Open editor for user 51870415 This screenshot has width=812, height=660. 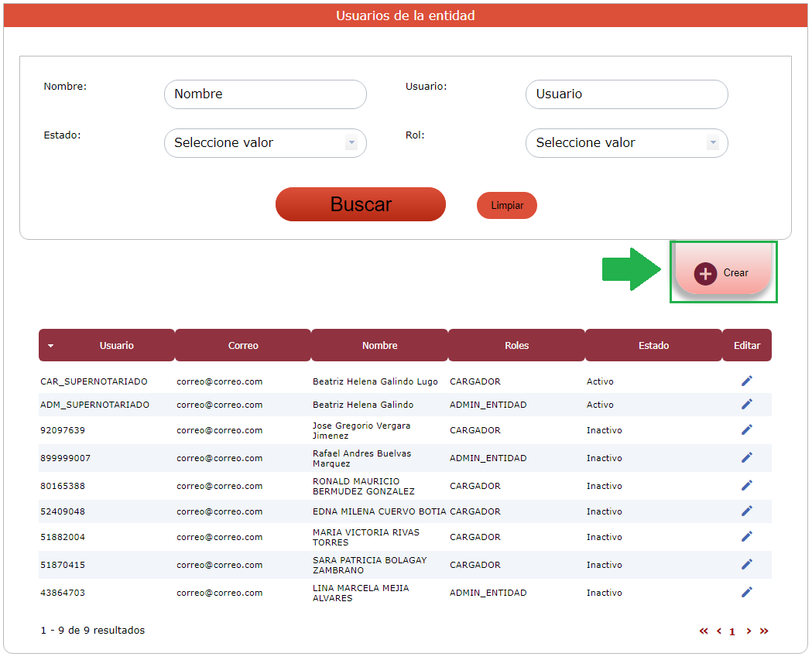pos(746,564)
